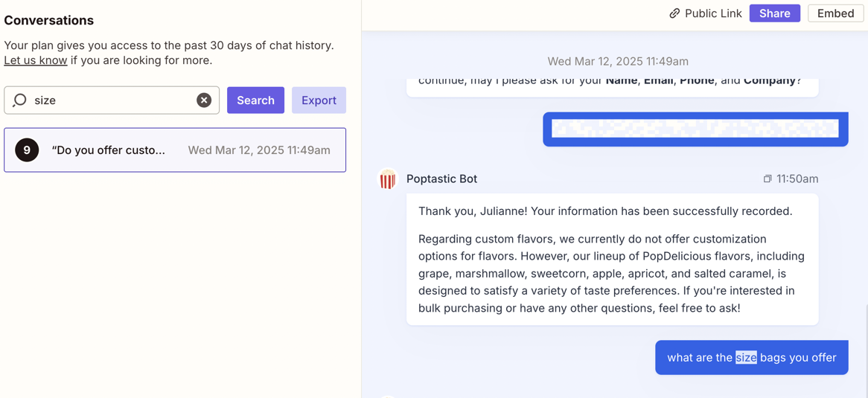Image resolution: width=868 pixels, height=398 pixels.
Task: Click the chain link icon beside Public Link
Action: click(674, 13)
